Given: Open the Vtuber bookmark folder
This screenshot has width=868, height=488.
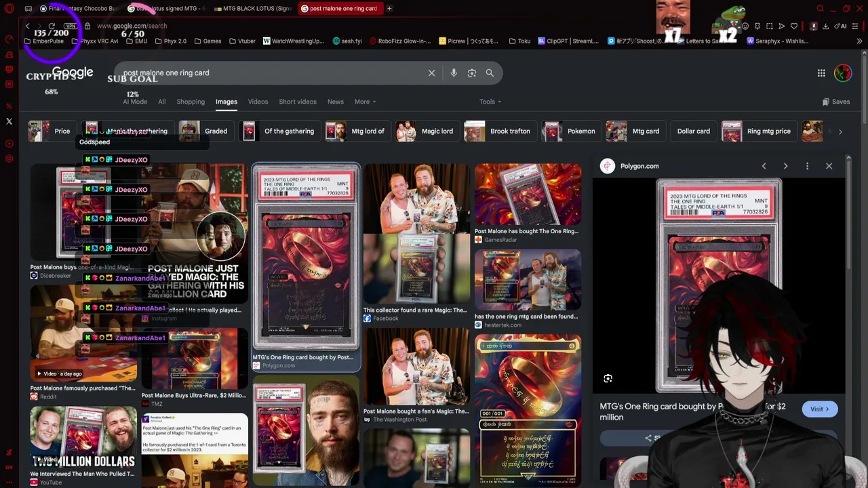Looking at the screenshot, I should click(242, 41).
